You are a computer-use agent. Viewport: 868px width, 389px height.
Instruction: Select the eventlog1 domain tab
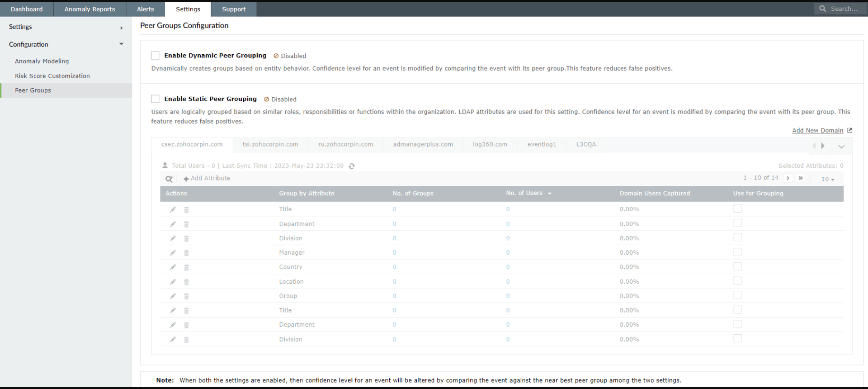(x=542, y=144)
